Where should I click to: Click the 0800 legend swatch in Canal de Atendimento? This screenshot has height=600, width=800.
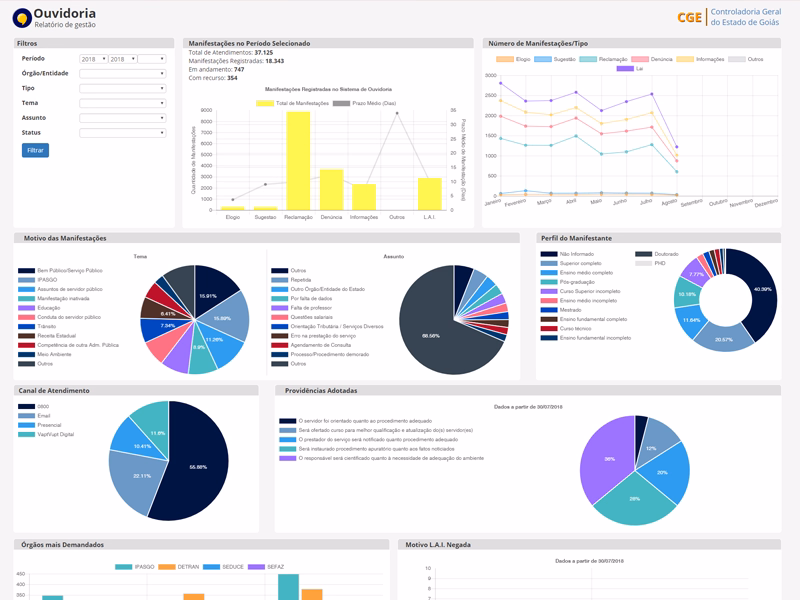coord(26,407)
